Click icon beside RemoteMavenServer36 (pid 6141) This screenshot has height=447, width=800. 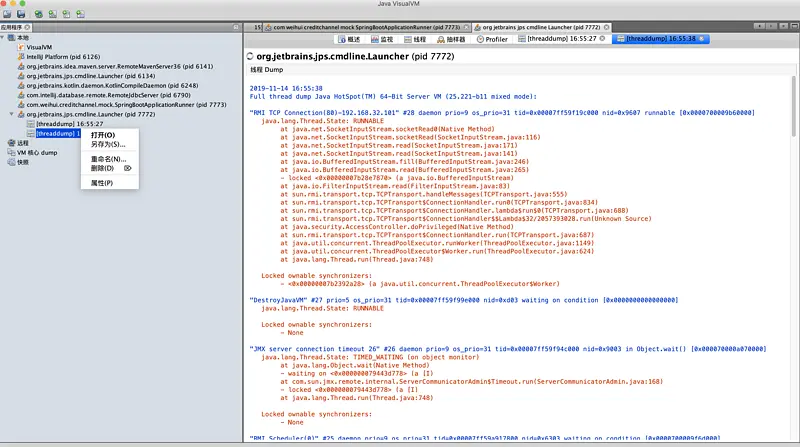click(x=21, y=66)
